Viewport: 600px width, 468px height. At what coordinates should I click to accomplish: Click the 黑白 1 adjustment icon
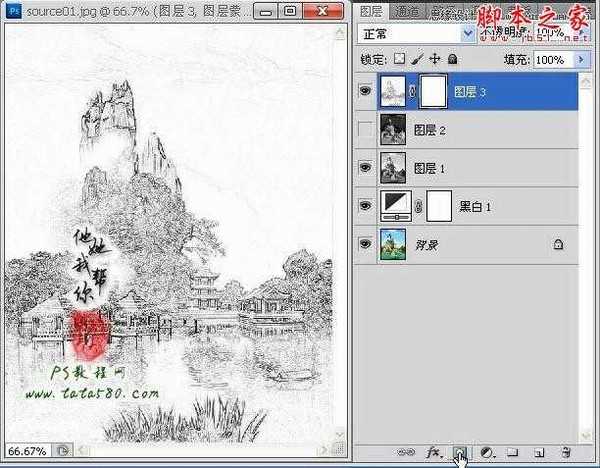tap(396, 206)
